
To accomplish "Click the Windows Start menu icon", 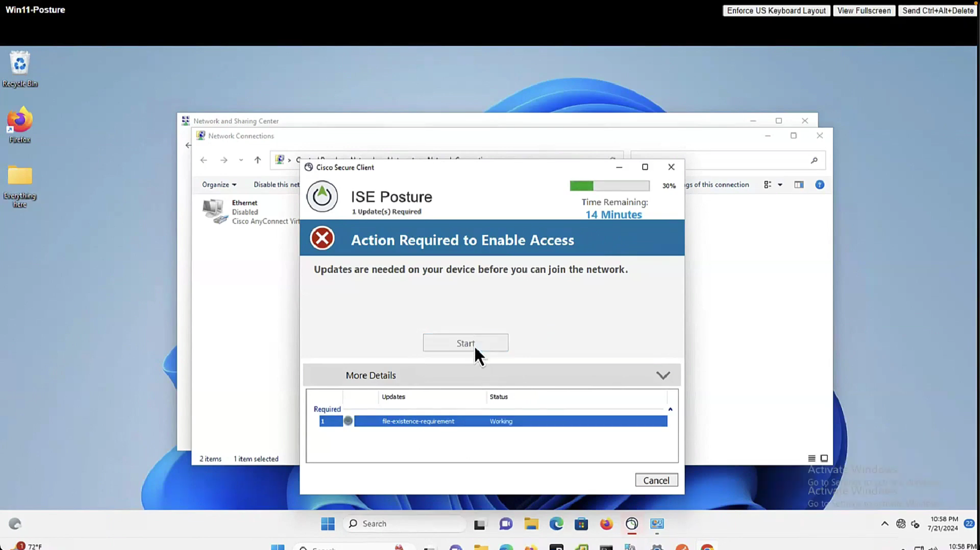I will (x=328, y=524).
